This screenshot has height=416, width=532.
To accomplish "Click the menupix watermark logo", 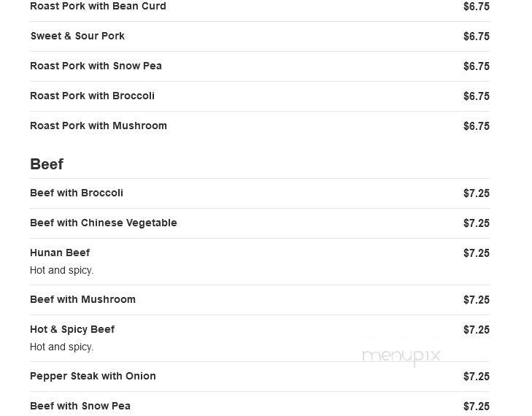I will (401, 357).
